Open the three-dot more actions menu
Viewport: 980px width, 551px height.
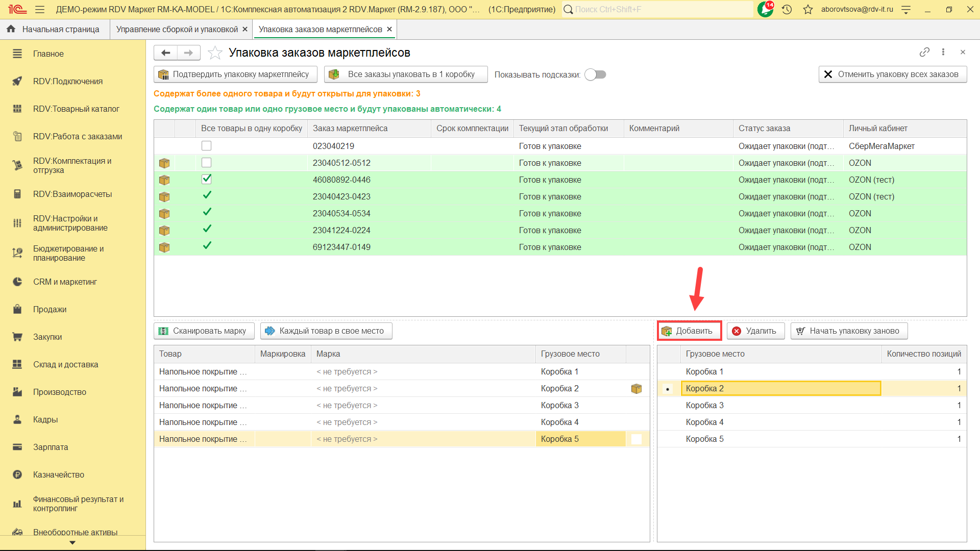click(x=943, y=52)
